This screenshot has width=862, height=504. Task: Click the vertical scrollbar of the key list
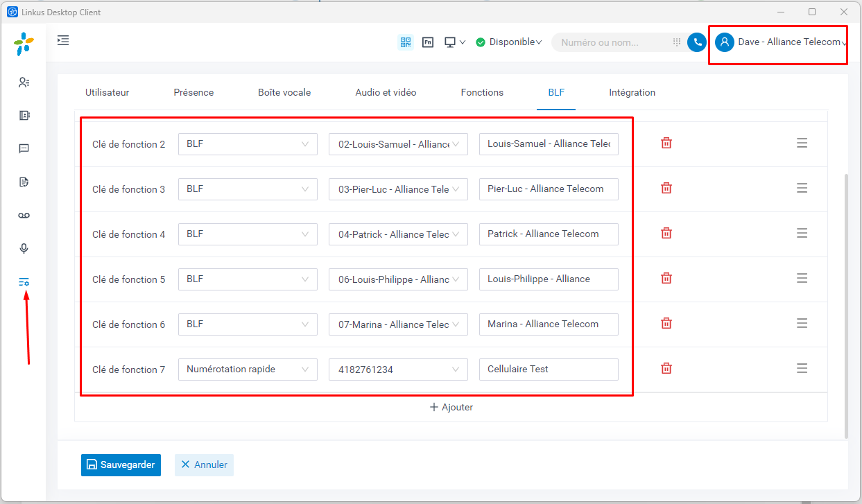coord(845,305)
